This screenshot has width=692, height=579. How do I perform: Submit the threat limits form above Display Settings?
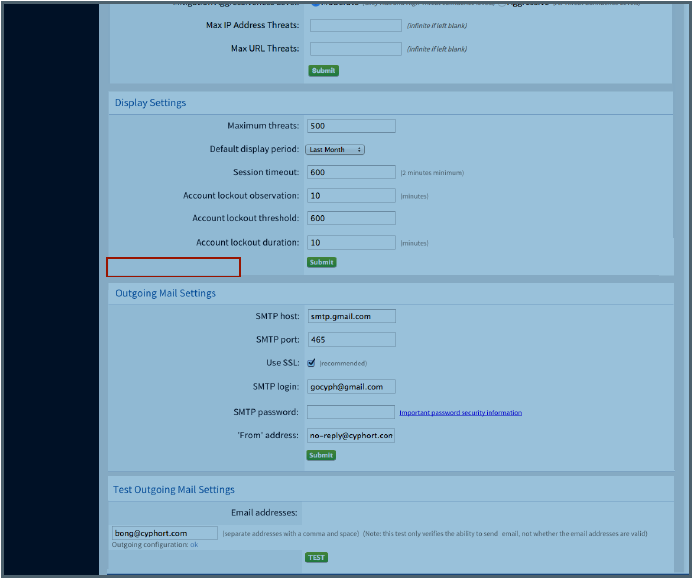click(x=323, y=71)
